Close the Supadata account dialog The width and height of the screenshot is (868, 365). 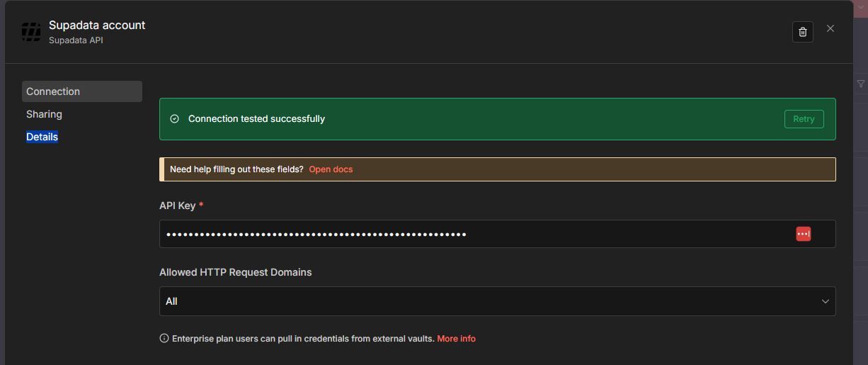pyautogui.click(x=830, y=28)
